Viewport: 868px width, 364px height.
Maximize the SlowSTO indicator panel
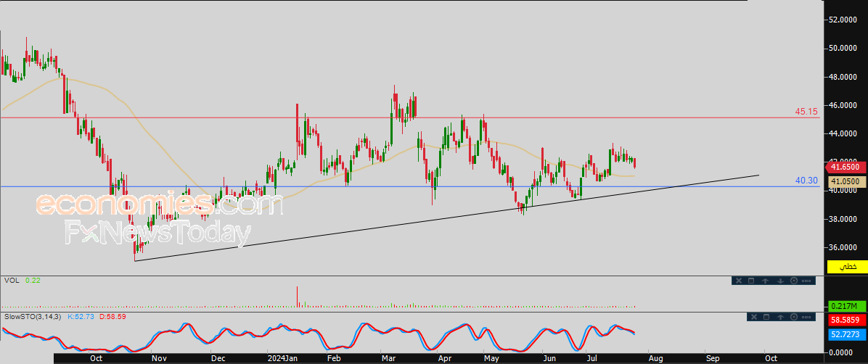point(766,317)
